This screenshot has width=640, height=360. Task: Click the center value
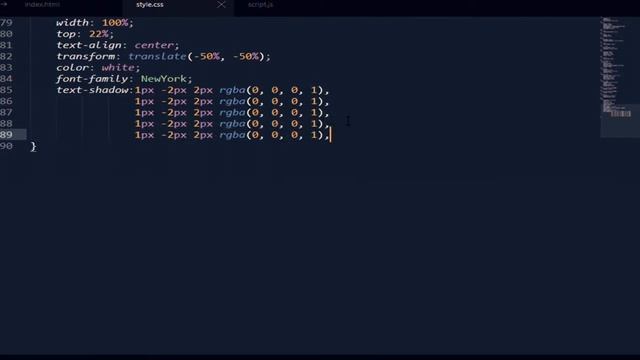154,45
